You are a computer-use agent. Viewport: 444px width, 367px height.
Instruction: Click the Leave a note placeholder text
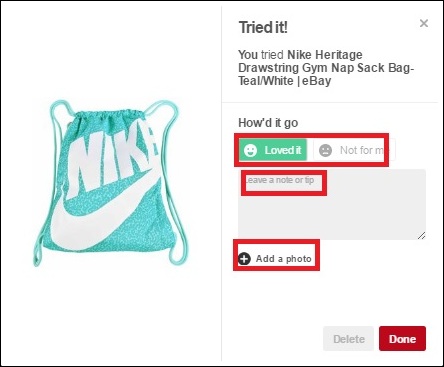[x=279, y=180]
